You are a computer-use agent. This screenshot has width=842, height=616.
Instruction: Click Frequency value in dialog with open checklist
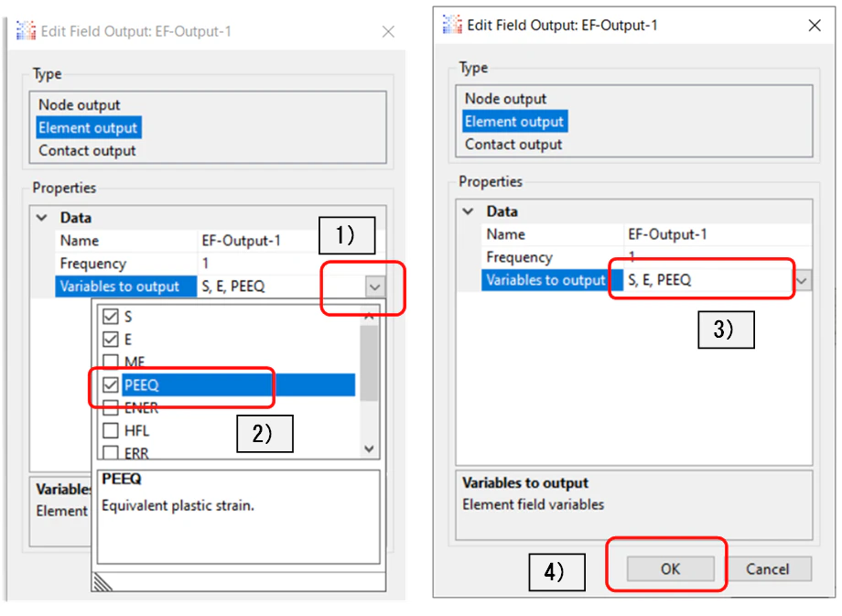(205, 264)
